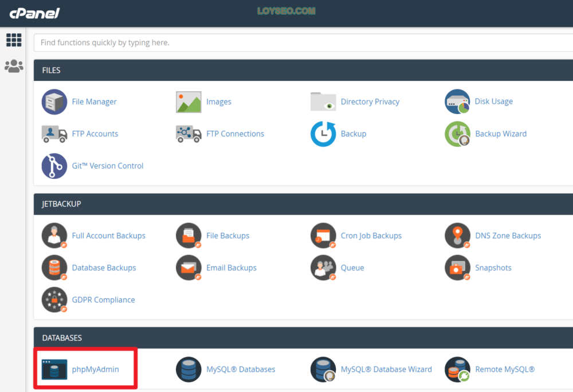
Task: Open the Cron Job Backups icon
Action: (323, 236)
